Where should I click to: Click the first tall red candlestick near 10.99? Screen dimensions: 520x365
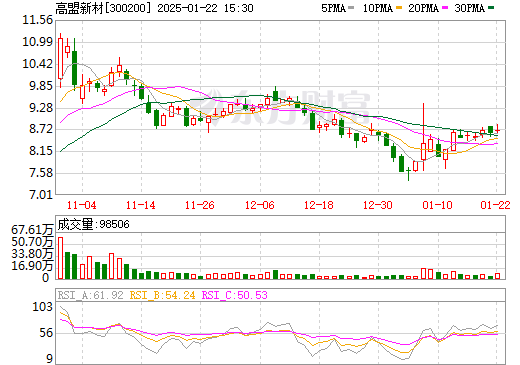point(60,59)
